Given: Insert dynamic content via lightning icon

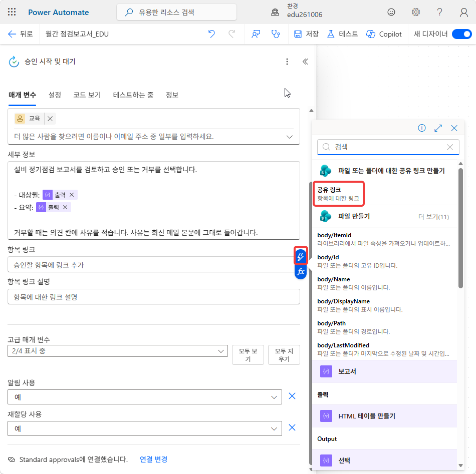Looking at the screenshot, I should [301, 257].
